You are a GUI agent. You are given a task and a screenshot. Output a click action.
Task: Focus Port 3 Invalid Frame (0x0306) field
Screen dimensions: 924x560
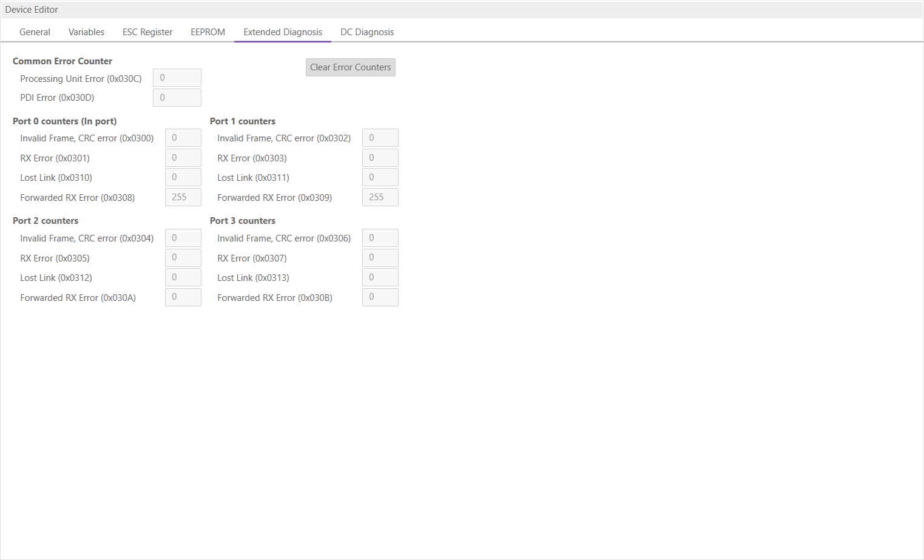coord(380,238)
